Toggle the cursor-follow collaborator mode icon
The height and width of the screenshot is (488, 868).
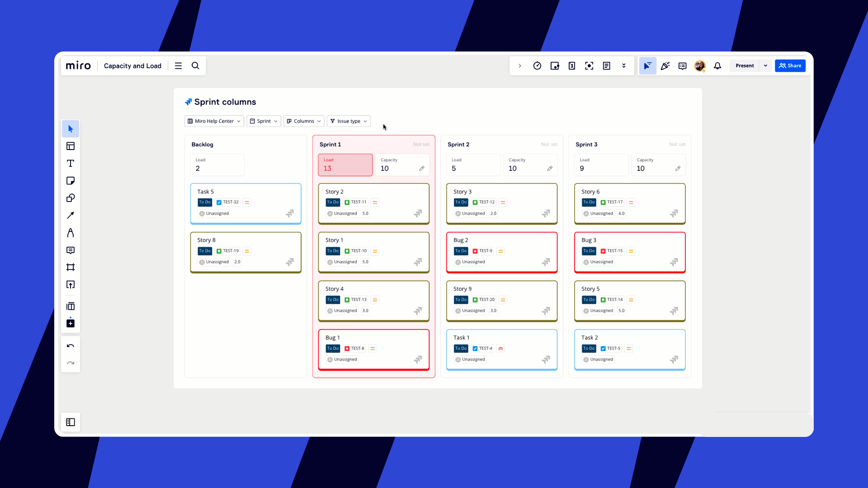click(647, 66)
